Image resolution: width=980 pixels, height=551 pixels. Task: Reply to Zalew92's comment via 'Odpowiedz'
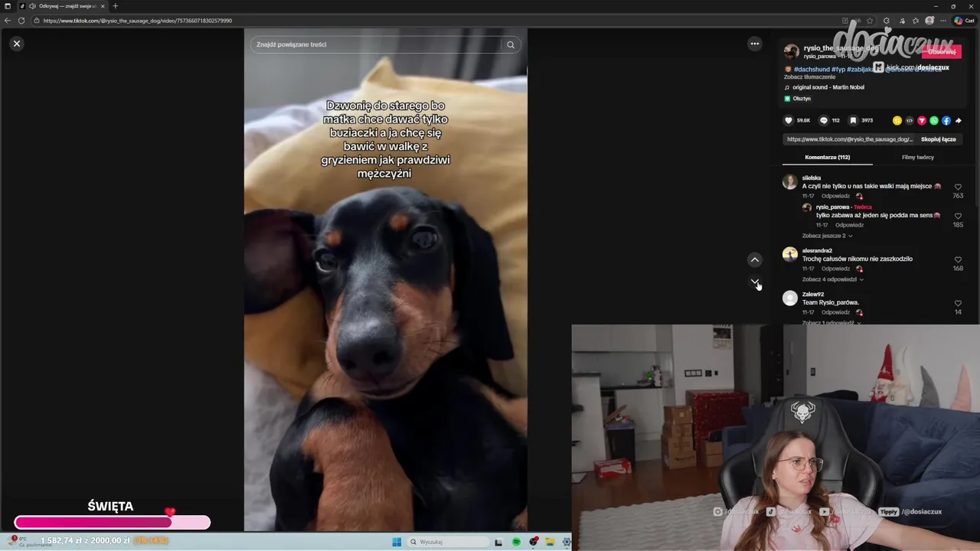(x=835, y=312)
